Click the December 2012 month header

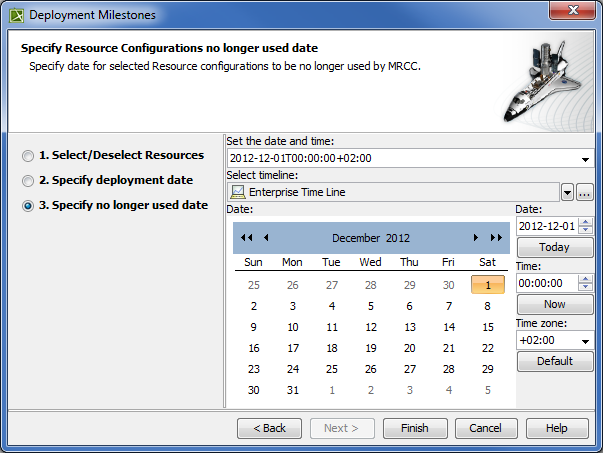click(x=371, y=238)
